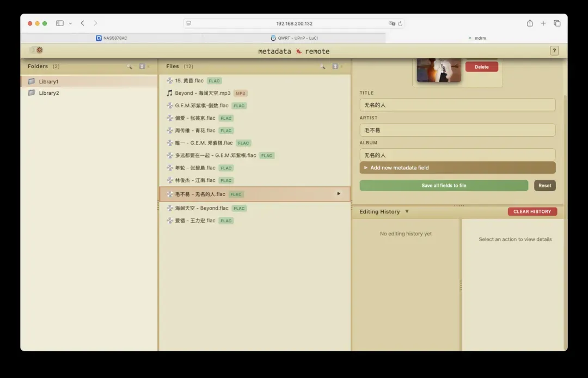Click the album cover thumbnail
The width and height of the screenshot is (588, 378).
(x=439, y=70)
